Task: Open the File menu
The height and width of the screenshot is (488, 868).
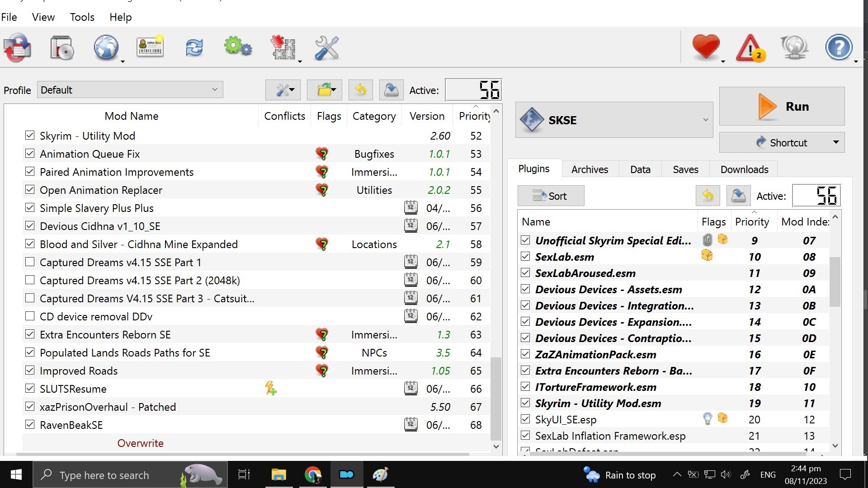Action: (9, 17)
